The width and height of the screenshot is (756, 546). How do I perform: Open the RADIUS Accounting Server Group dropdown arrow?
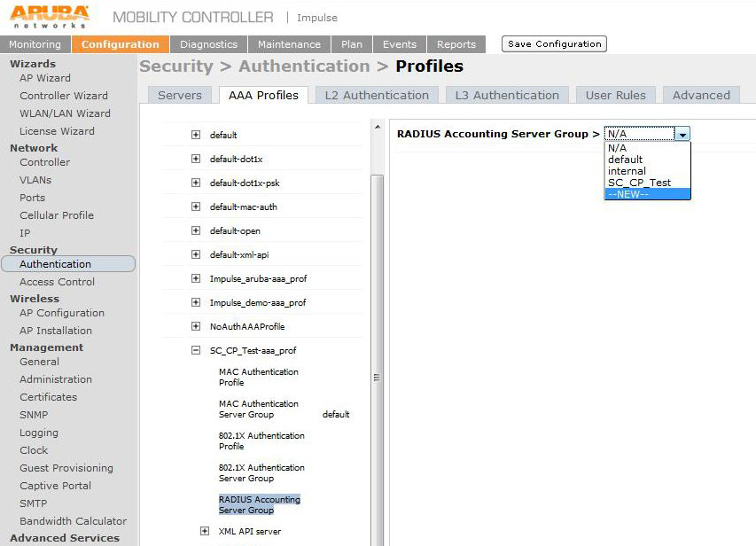point(682,134)
